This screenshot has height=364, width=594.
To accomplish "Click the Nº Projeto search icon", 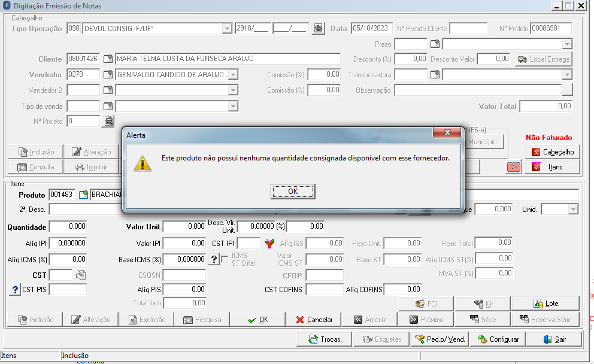I will tap(109, 122).
